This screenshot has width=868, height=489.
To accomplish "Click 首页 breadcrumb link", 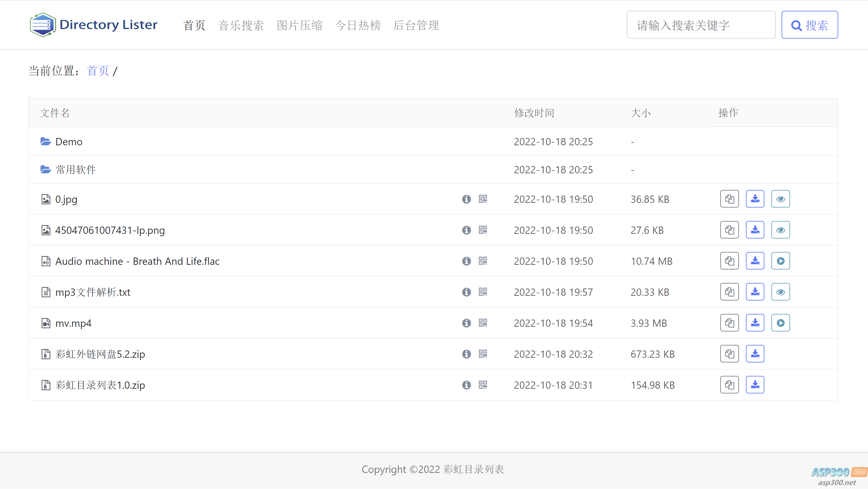I will [98, 71].
